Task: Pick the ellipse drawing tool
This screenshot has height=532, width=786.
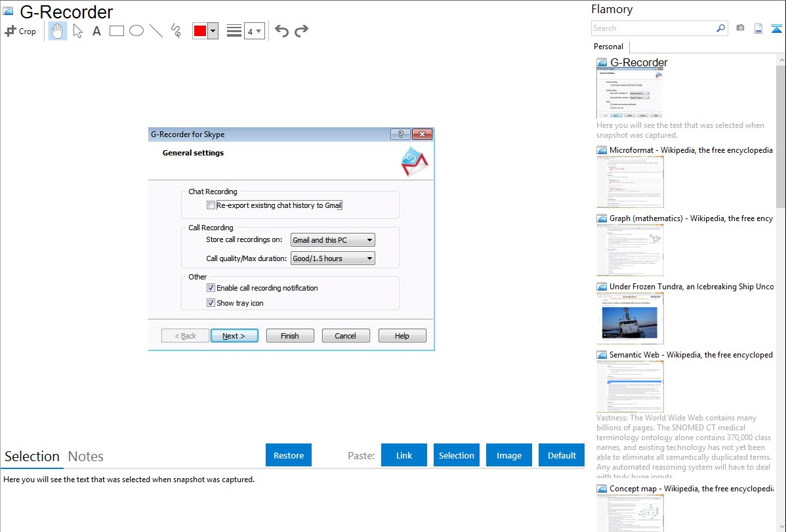Action: tap(136, 31)
